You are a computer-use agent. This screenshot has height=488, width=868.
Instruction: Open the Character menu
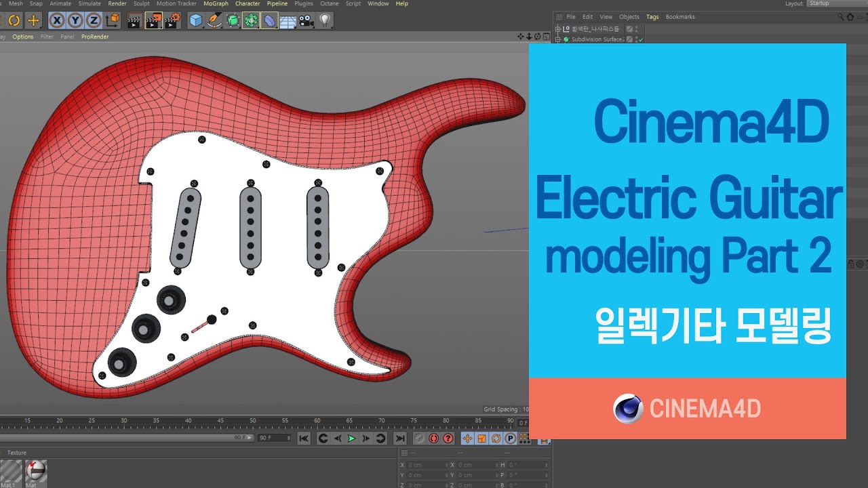coord(248,3)
